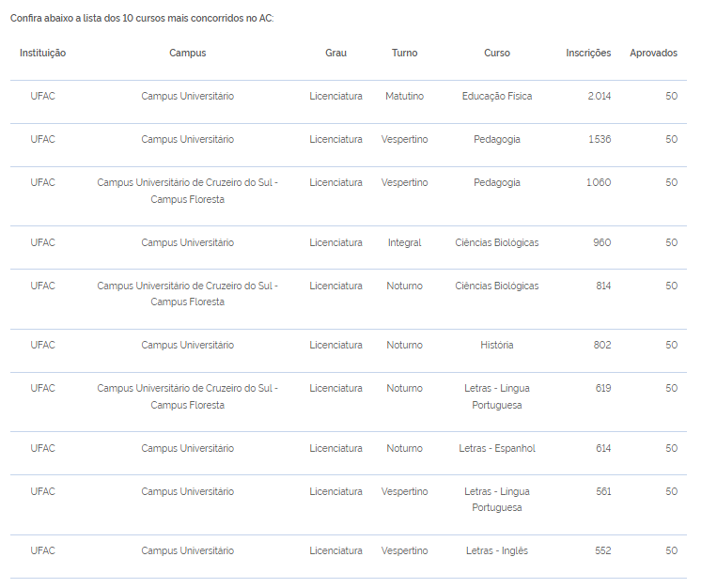Image resolution: width=717 pixels, height=588 pixels.
Task: Select the Grau column header
Action: point(335,54)
